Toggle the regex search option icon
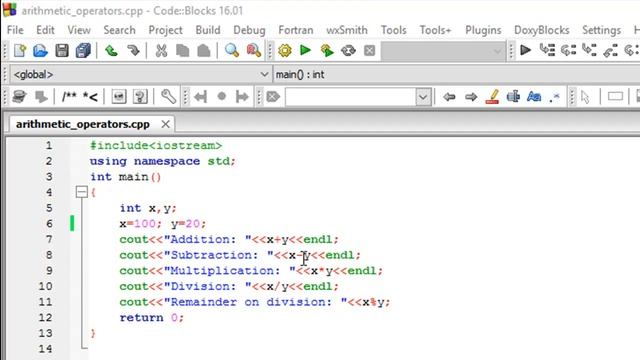The width and height of the screenshot is (640, 360). (x=555, y=97)
